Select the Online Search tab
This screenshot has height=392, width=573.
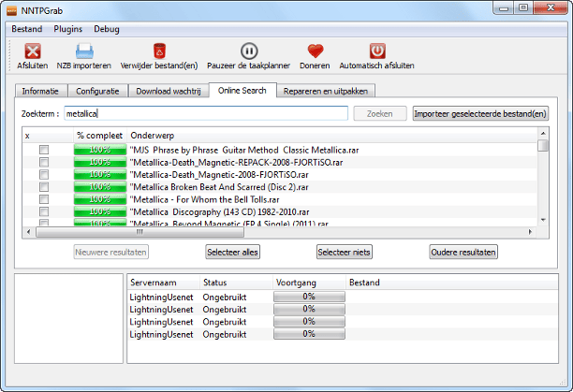point(242,90)
